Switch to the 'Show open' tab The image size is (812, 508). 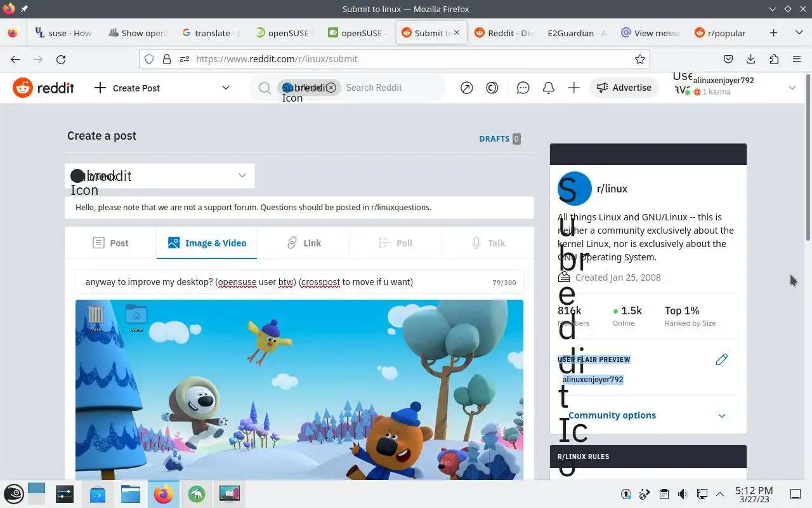(x=138, y=33)
